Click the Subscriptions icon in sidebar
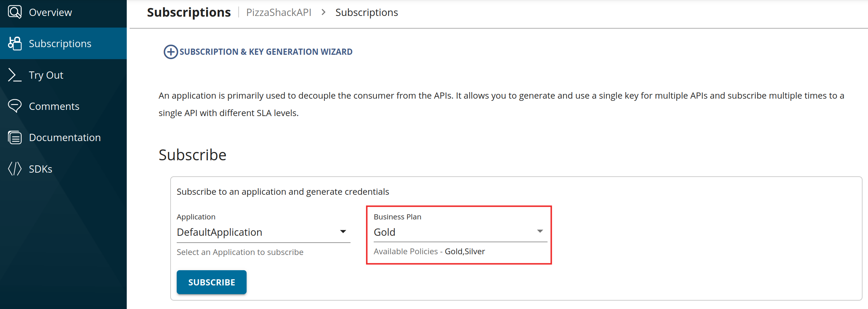Viewport: 868px width, 309px height. tap(15, 44)
